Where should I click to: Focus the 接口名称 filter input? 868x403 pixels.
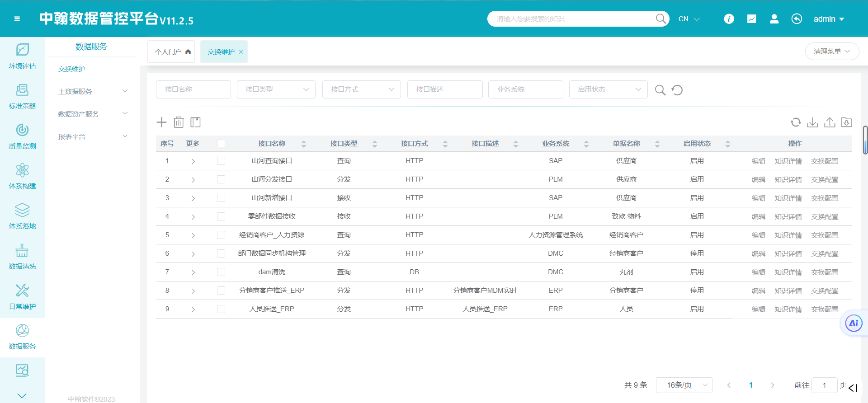pos(193,89)
